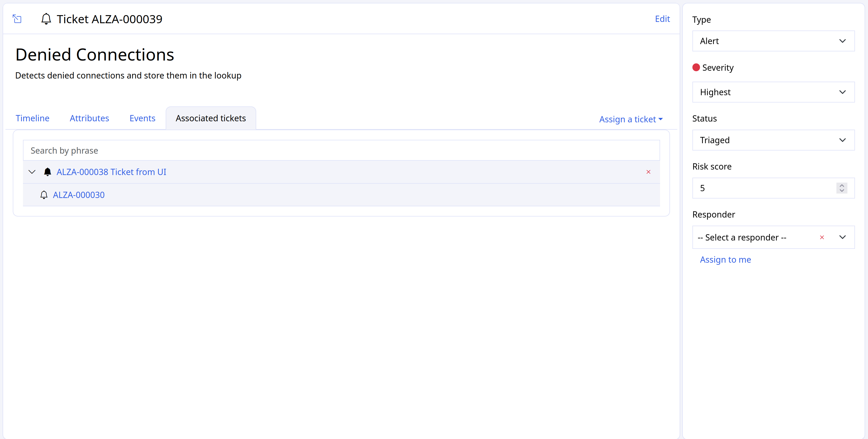Click the bell icon beside Ticket ALZA-000039
Screen dimensions: 868x439
click(46, 19)
